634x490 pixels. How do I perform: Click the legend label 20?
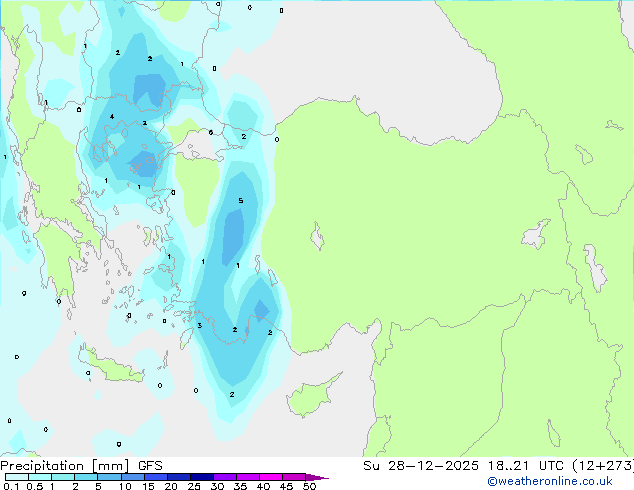171,486
